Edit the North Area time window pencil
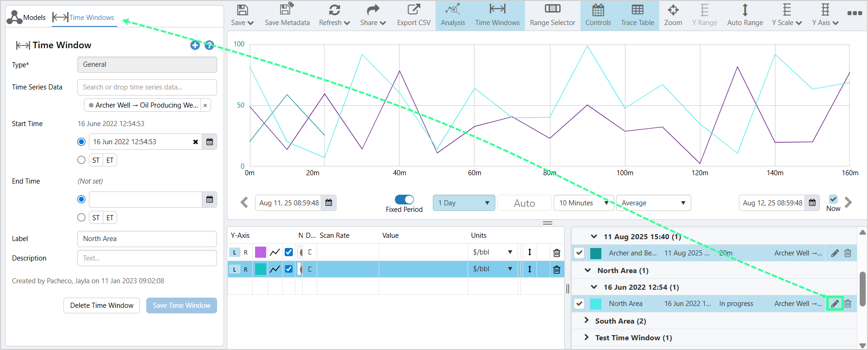This screenshot has width=868, height=350. click(x=835, y=304)
